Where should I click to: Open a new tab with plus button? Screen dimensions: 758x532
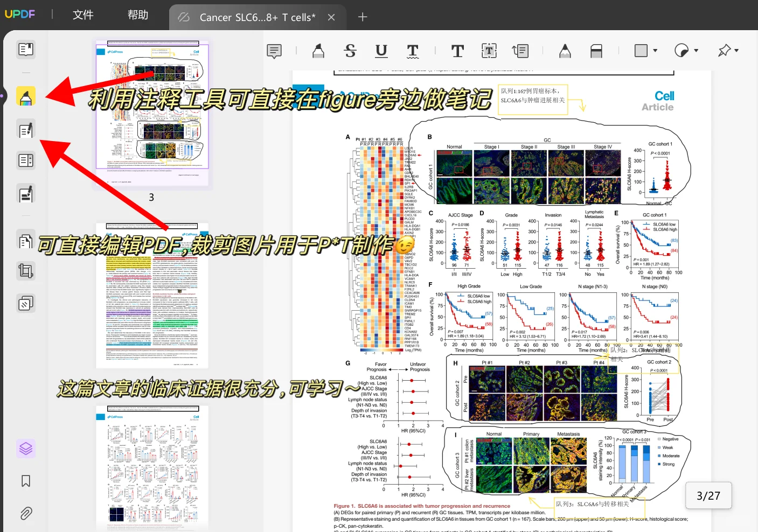363,17
